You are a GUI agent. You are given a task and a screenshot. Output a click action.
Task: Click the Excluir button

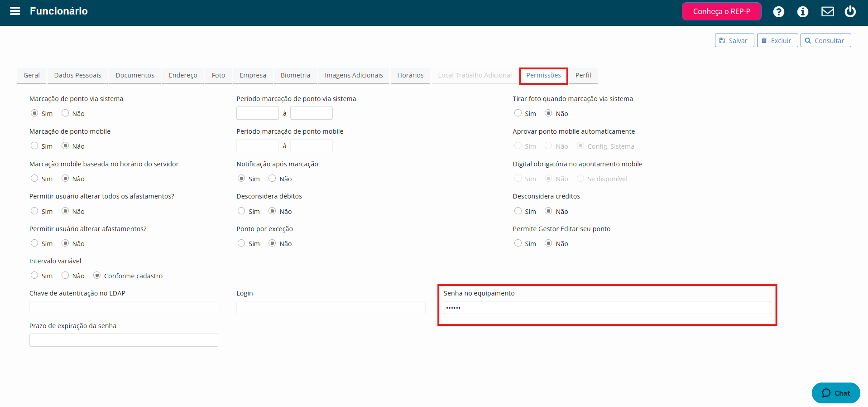tap(777, 40)
